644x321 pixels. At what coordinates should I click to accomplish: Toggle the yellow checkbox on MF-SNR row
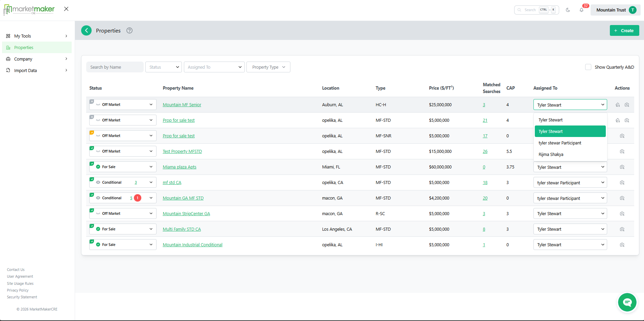click(x=92, y=133)
